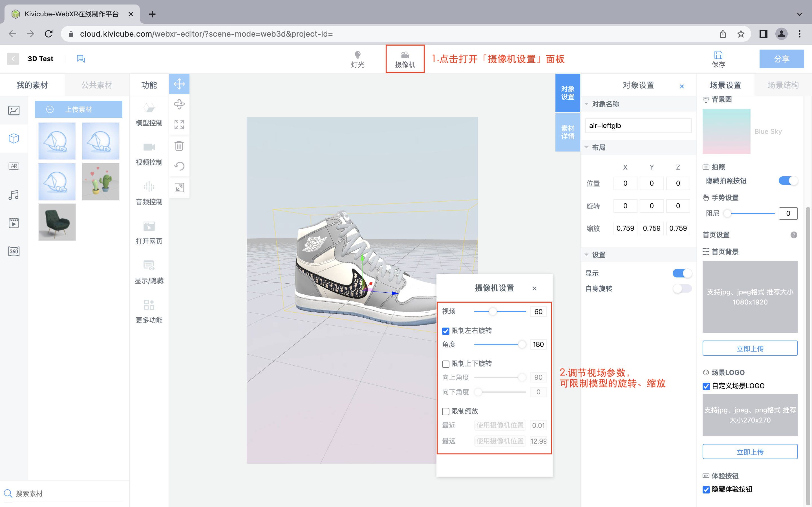812x507 pixels.
Task: Toggle the 自身旋转 switch
Action: (682, 288)
